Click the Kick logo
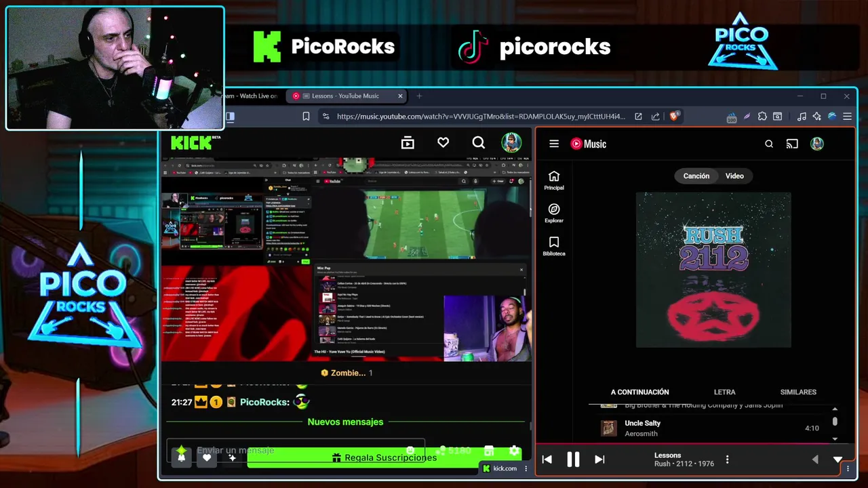Screen dimensions: 868x488 [x=195, y=143]
